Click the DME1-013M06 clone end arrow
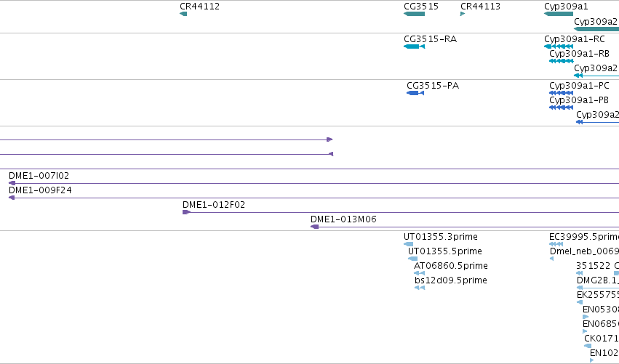The image size is (619, 364). pyautogui.click(x=315, y=227)
